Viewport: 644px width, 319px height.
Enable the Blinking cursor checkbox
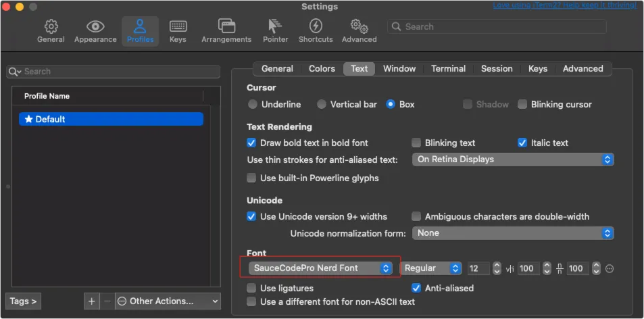[x=522, y=105]
